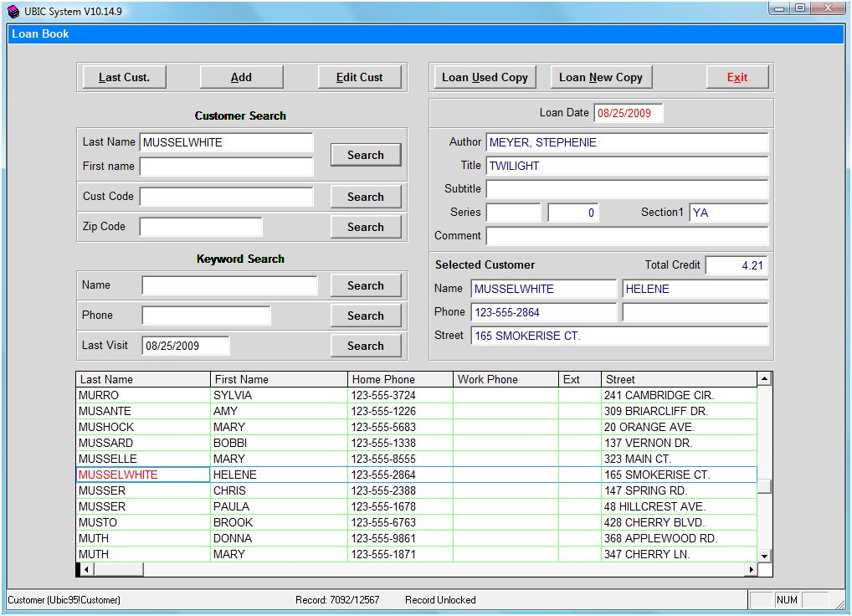This screenshot has width=852, height=616.
Task: Search by Zip Code button
Action: [365, 227]
